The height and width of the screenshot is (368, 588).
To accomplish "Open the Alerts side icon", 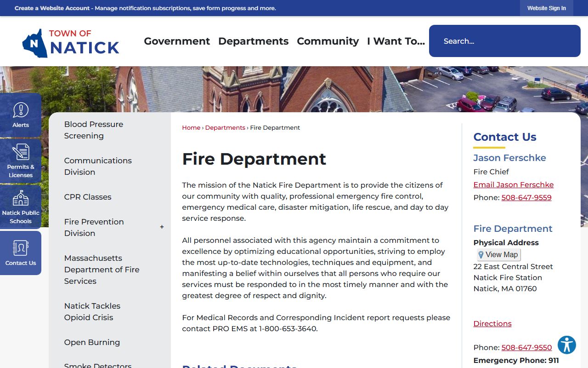I will pos(21,115).
